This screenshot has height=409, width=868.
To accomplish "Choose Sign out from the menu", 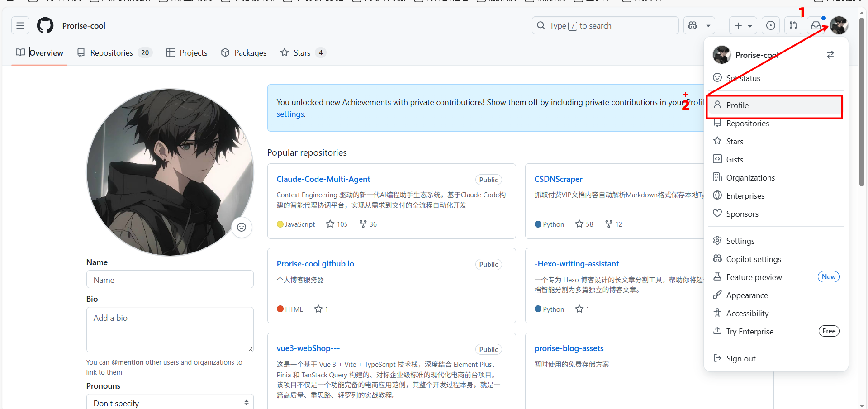I will [x=740, y=359].
